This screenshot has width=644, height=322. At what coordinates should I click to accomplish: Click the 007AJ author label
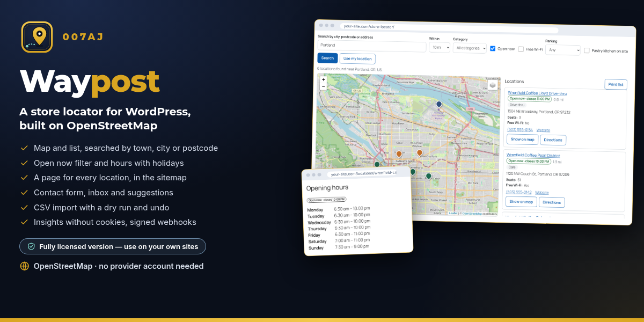[x=83, y=37]
